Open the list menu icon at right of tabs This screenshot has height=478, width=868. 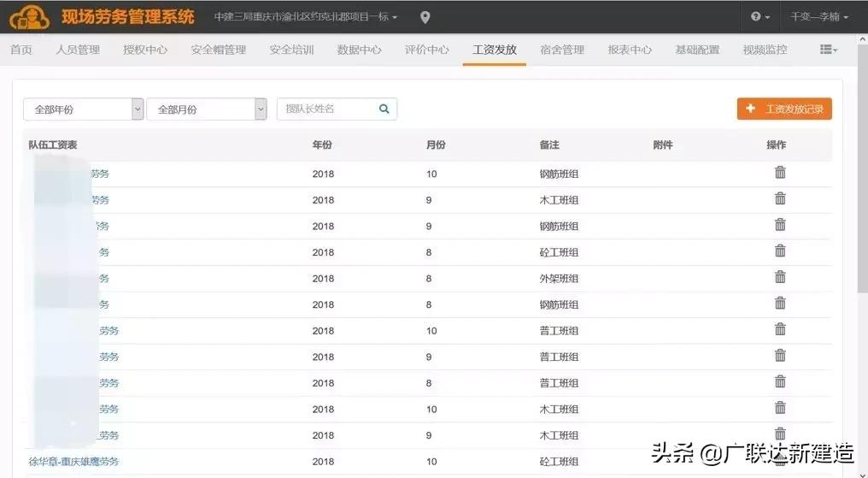(x=829, y=50)
